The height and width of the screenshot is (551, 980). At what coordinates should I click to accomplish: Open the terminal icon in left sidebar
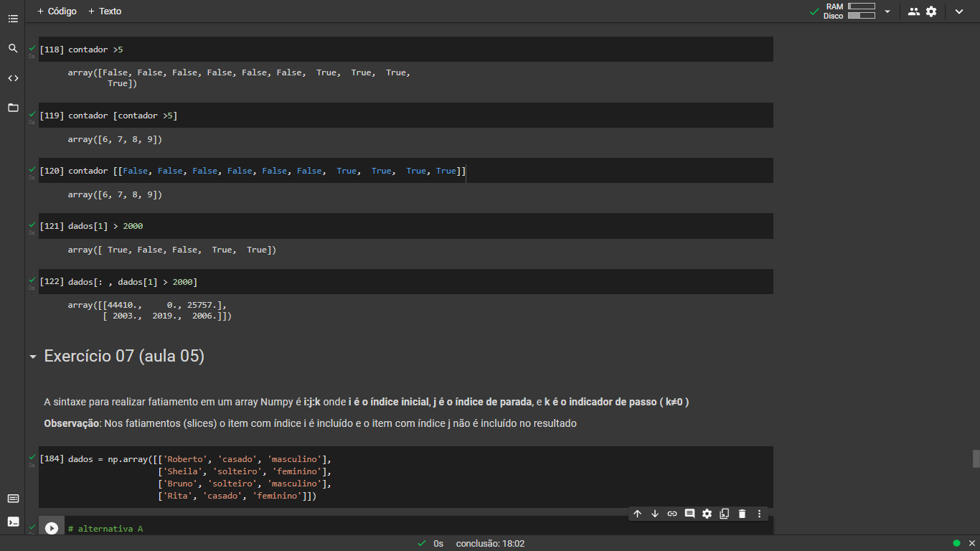click(x=13, y=522)
